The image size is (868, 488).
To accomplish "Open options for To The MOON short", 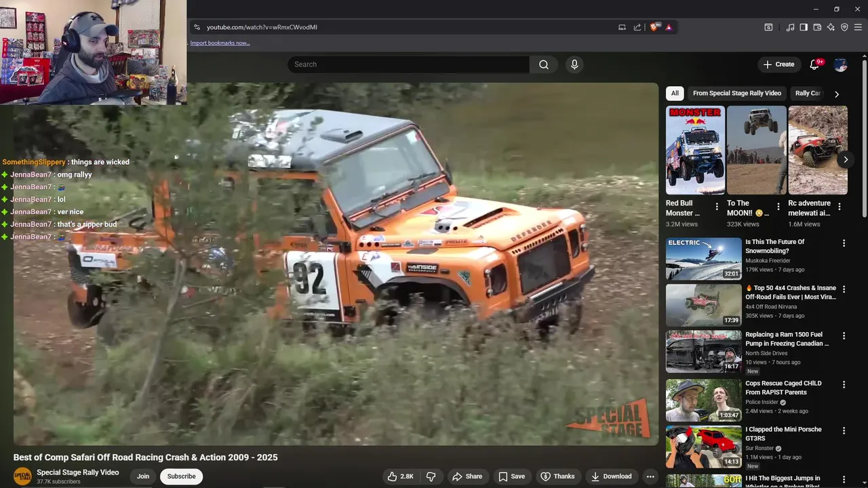I will (x=778, y=207).
